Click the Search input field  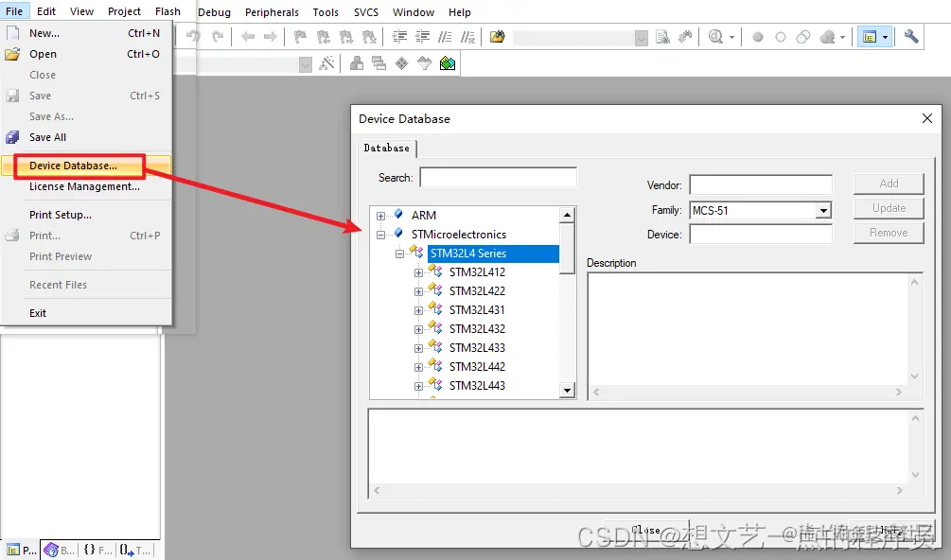499,178
